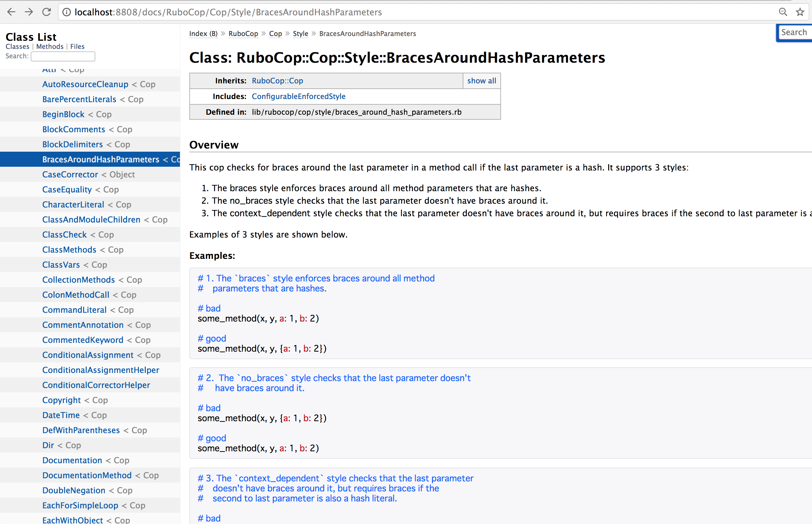Viewport: 812px width, 524px height.
Task: Switch class list to Files tab
Action: pyautogui.click(x=77, y=47)
